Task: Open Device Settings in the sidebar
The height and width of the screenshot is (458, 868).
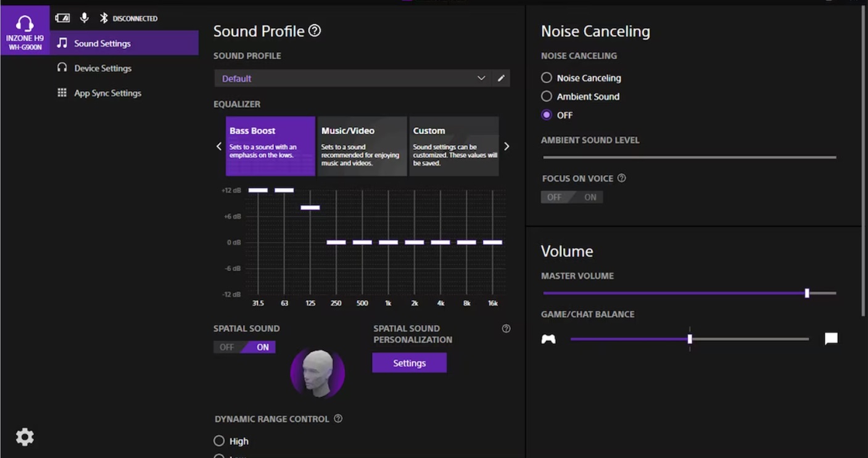Action: tap(102, 68)
